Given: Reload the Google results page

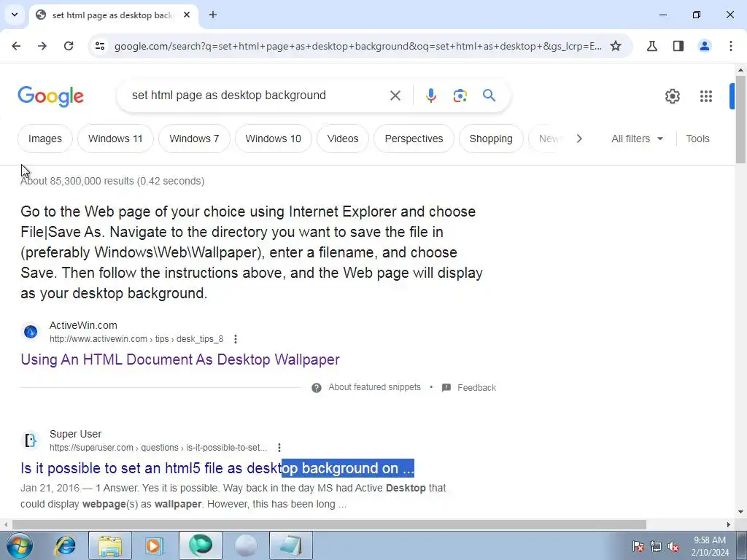Looking at the screenshot, I should [x=69, y=46].
